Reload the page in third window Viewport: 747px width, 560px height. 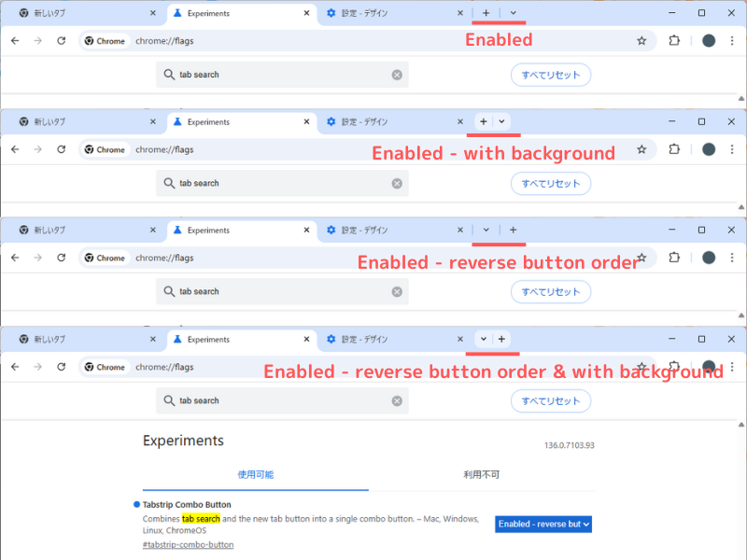[62, 258]
